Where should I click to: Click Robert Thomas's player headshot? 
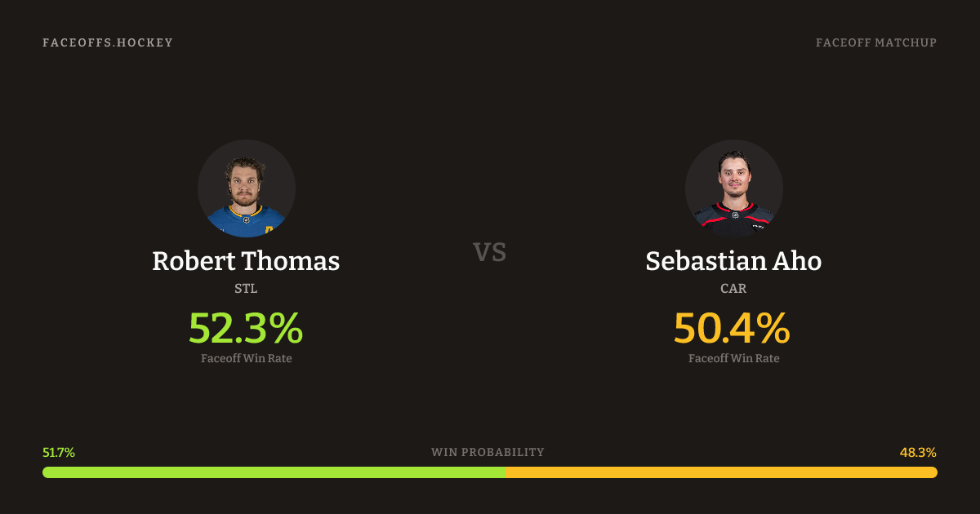[247, 188]
